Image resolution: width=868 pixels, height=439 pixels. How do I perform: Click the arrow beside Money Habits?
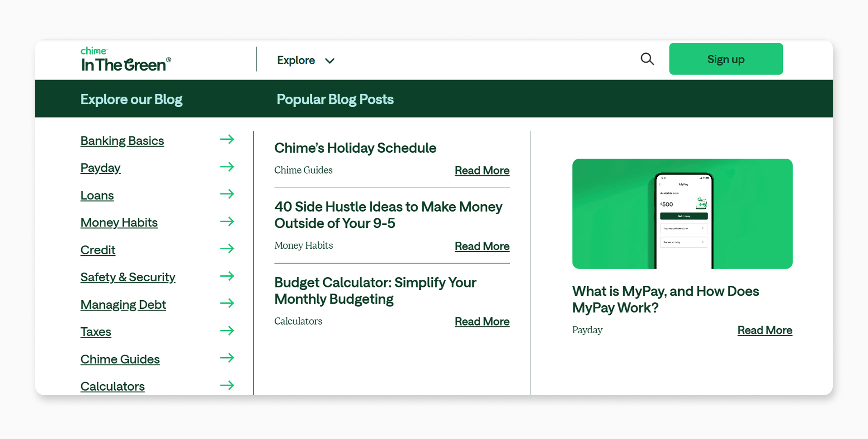(x=227, y=222)
